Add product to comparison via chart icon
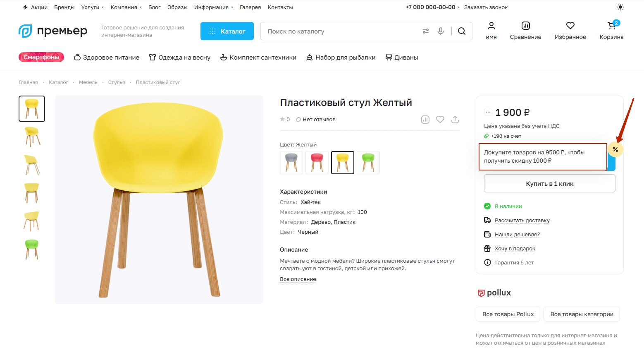The height and width of the screenshot is (360, 644). point(425,120)
